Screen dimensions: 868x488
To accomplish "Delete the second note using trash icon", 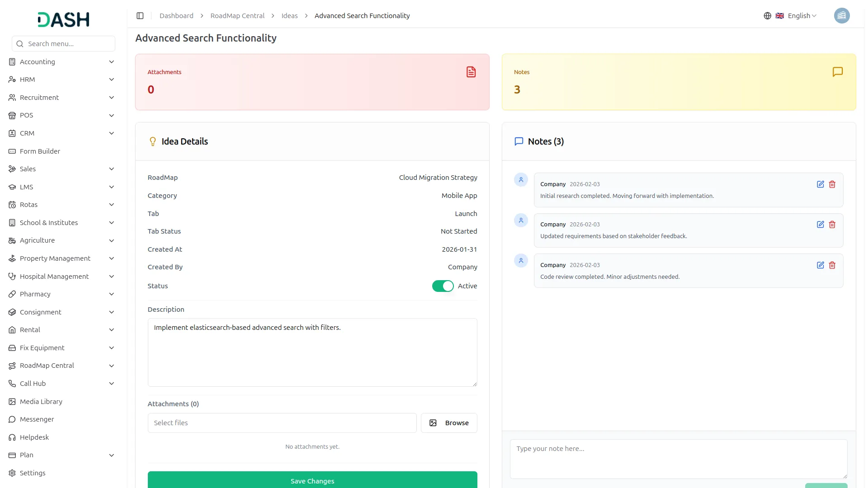I will (x=832, y=225).
